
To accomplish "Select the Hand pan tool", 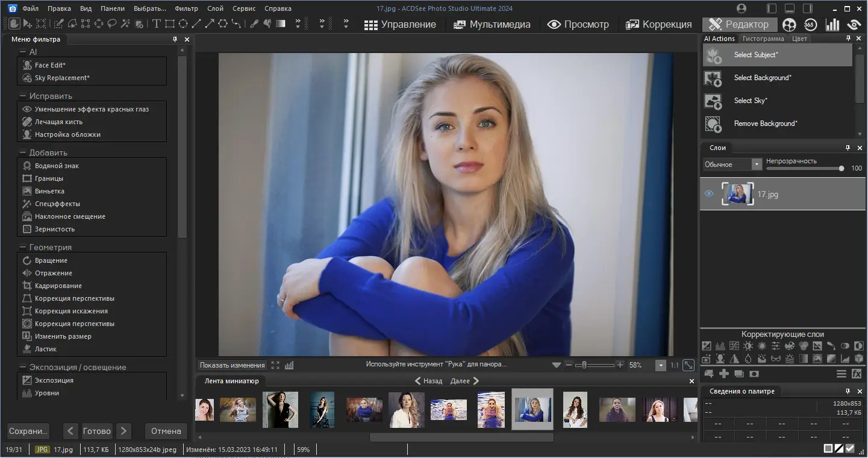I will tap(14, 24).
